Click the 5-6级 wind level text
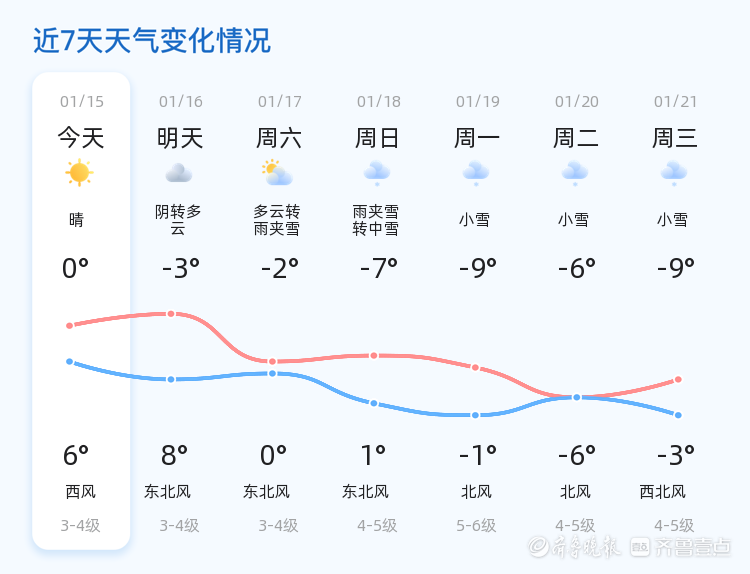This screenshot has height=574, width=750. (x=476, y=525)
